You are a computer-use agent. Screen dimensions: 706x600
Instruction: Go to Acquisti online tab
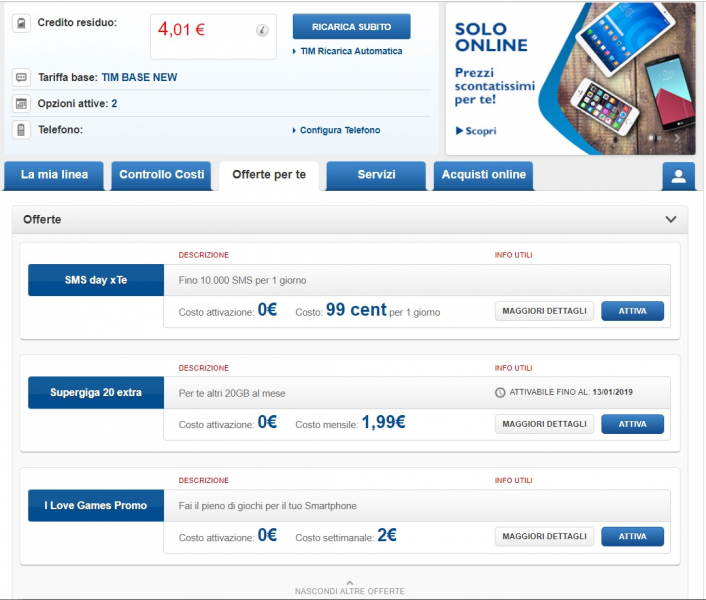coord(483,175)
